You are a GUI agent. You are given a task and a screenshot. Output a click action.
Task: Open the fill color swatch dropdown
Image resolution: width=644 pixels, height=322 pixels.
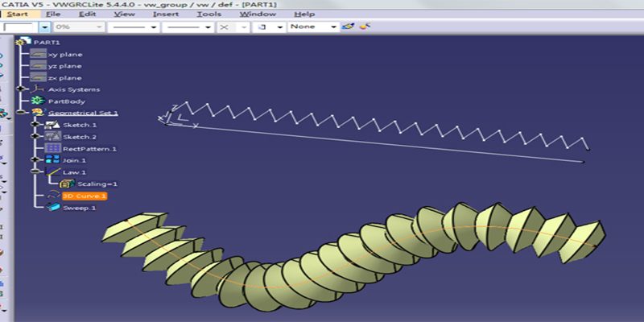click(x=43, y=27)
